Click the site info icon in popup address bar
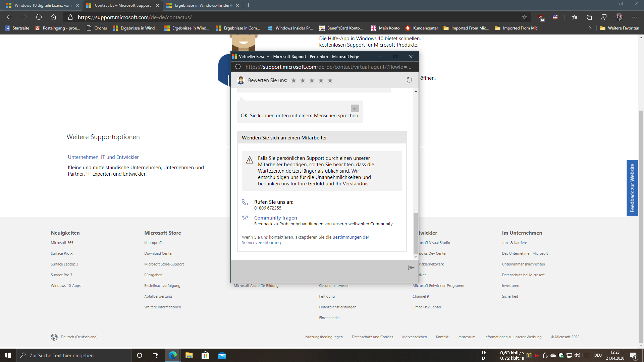Image resolution: width=644 pixels, height=362 pixels. (238, 67)
